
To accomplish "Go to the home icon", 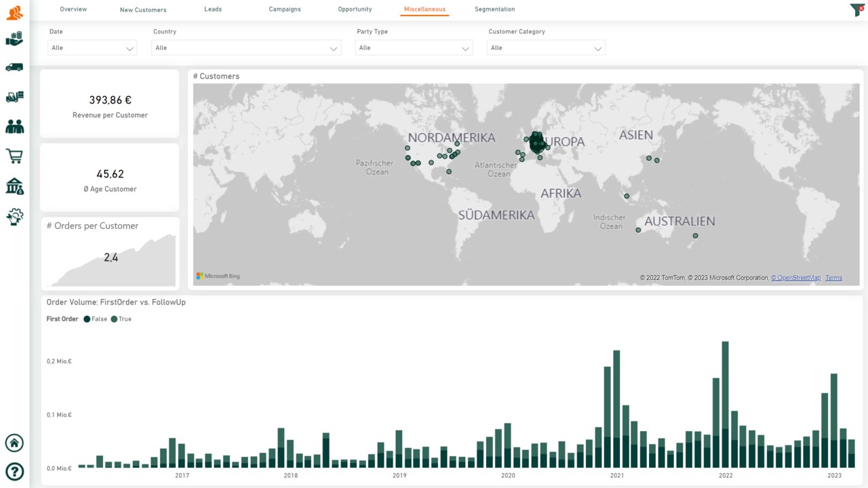I will point(14,443).
